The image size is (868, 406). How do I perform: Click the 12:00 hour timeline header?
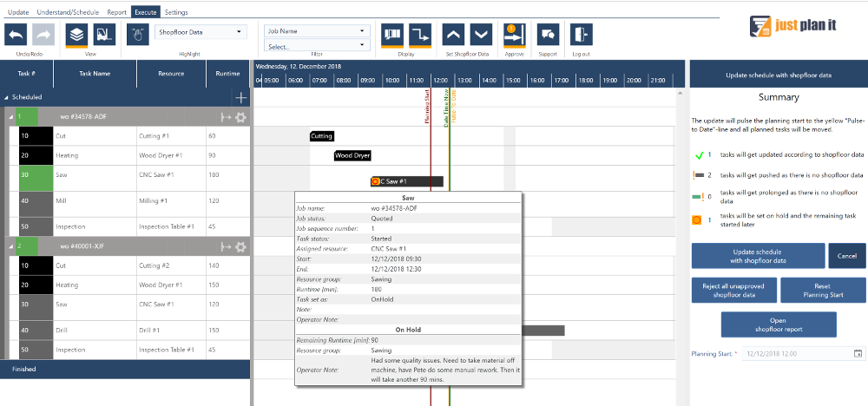coord(443,80)
